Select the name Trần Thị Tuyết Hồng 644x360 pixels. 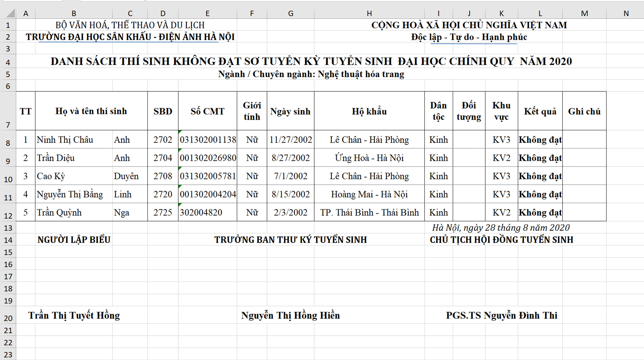coord(74,315)
